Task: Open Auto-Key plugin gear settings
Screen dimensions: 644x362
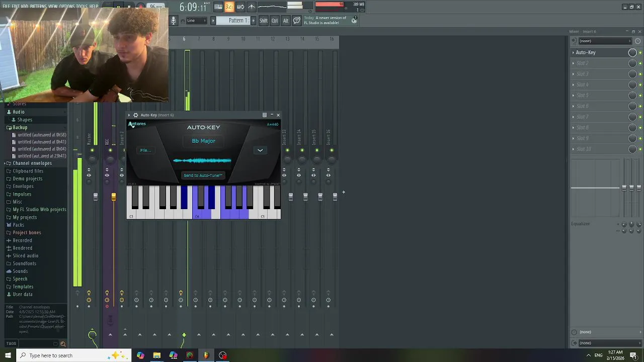Action: pyautogui.click(x=135, y=115)
